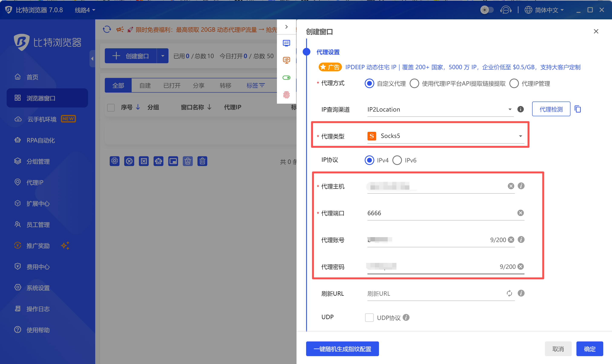Click the refresh URL reload icon
612x364 pixels.
click(x=509, y=293)
